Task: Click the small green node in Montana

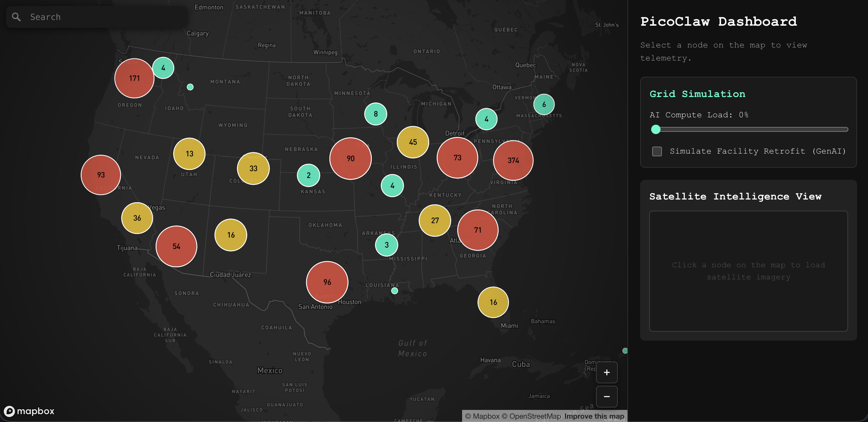Action: coord(190,87)
